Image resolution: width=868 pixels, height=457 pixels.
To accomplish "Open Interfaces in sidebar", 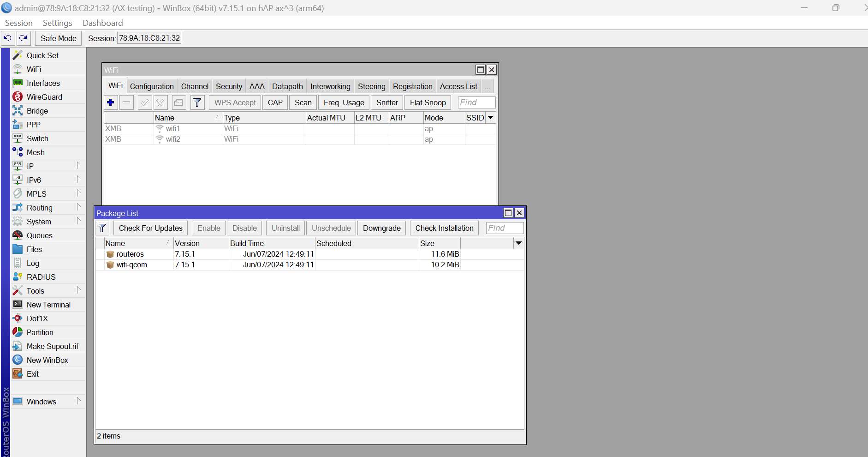I will coord(48,83).
